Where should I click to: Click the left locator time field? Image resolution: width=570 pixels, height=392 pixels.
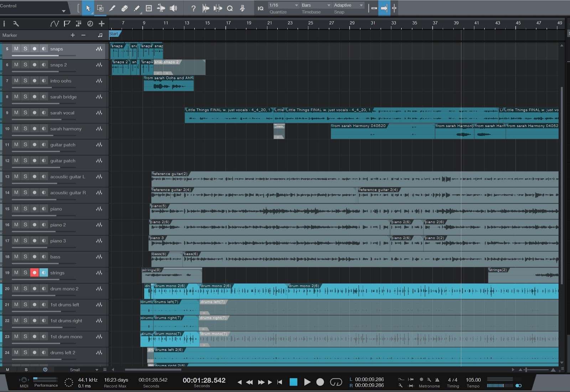(369, 380)
